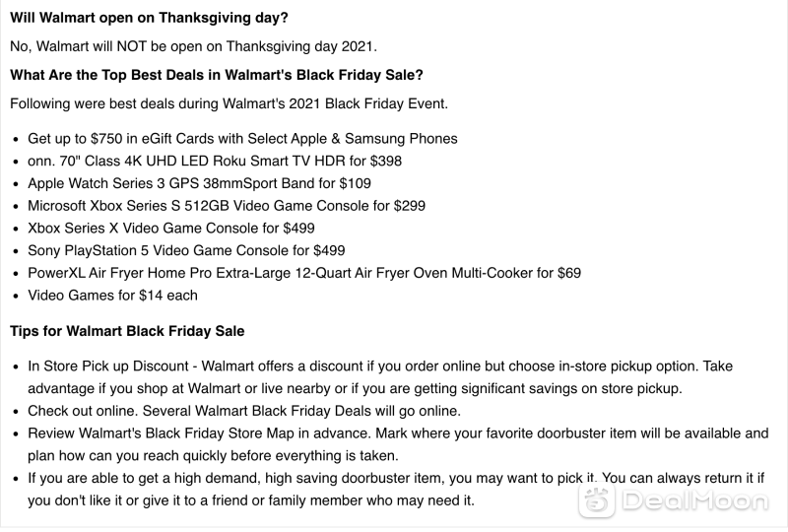Click the 'plan how can you reach quickly' line
Image resolution: width=788 pixels, height=532 pixels.
tap(213, 455)
